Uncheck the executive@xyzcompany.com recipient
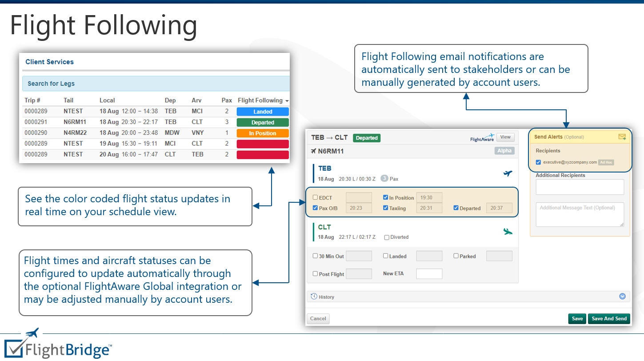The width and height of the screenshot is (644, 361). [538, 162]
